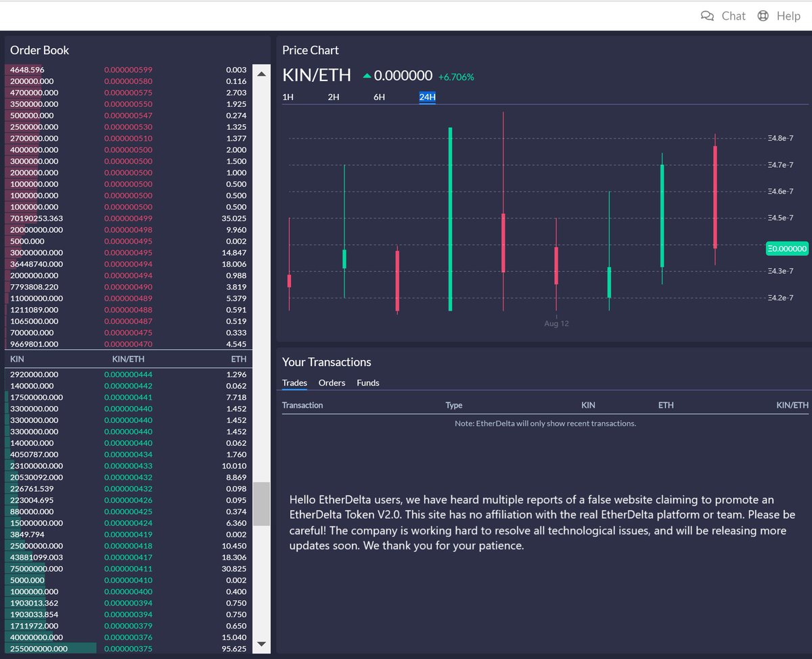Select buy order at price 0.000000411

click(129, 568)
